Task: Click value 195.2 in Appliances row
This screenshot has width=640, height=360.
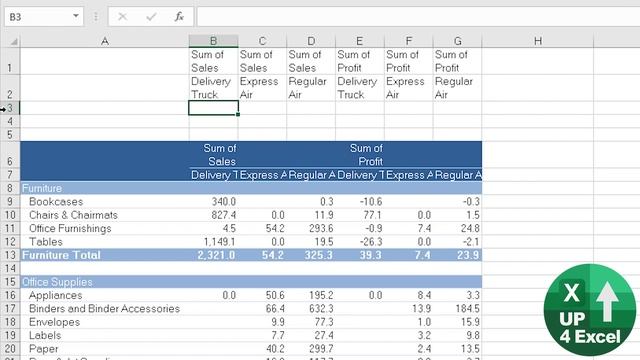Action: pos(321,295)
